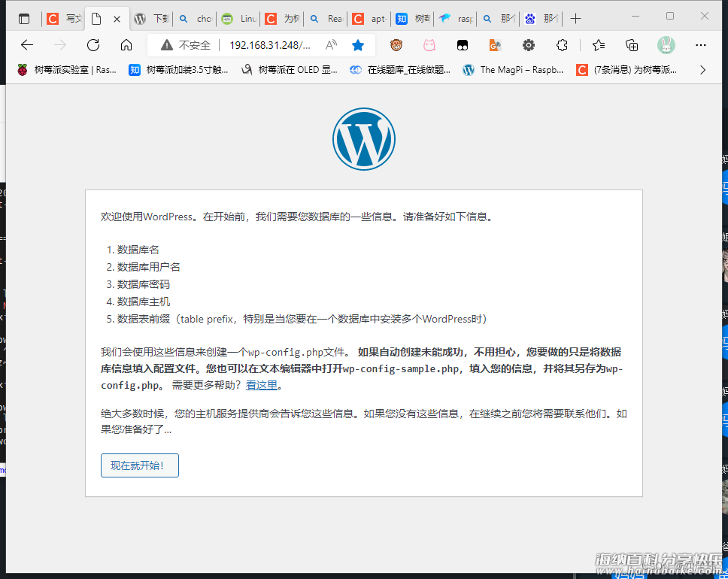The width and height of the screenshot is (728, 579).
Task: Open the pink cat extension icon
Action: coord(429,45)
